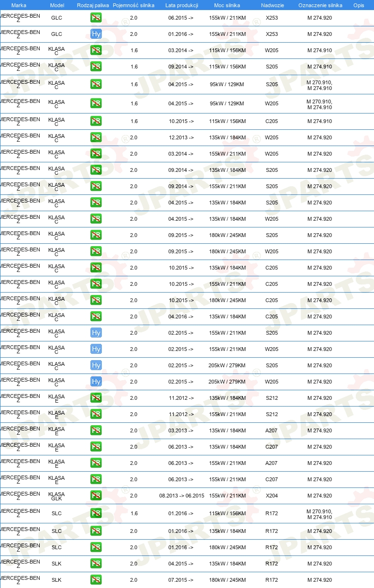Click the Rodzaj paliwa column header

93,5
